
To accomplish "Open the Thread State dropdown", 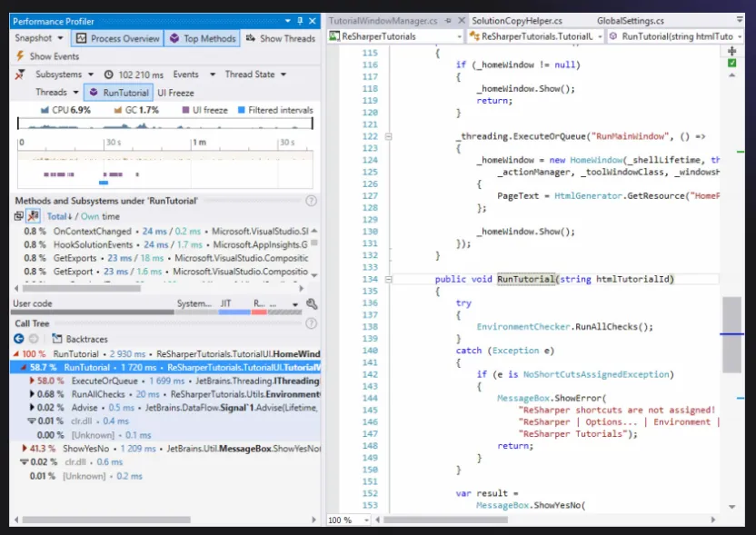I will [255, 74].
